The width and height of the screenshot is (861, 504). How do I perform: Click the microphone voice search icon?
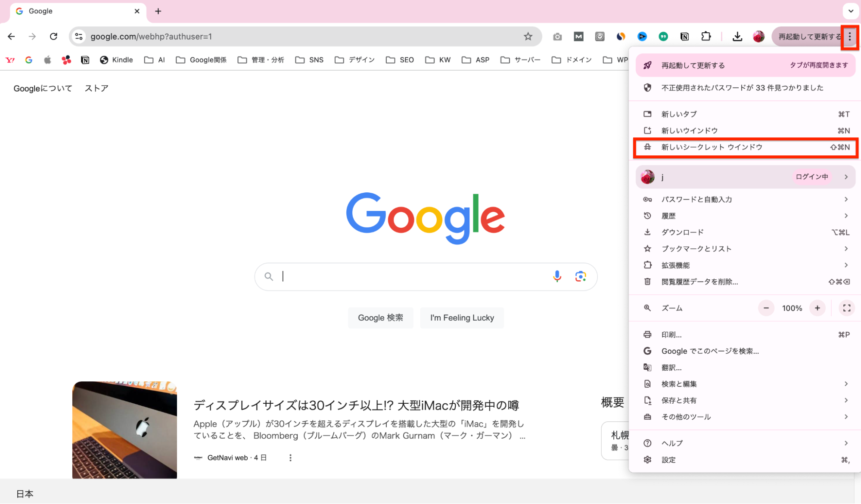pos(557,276)
